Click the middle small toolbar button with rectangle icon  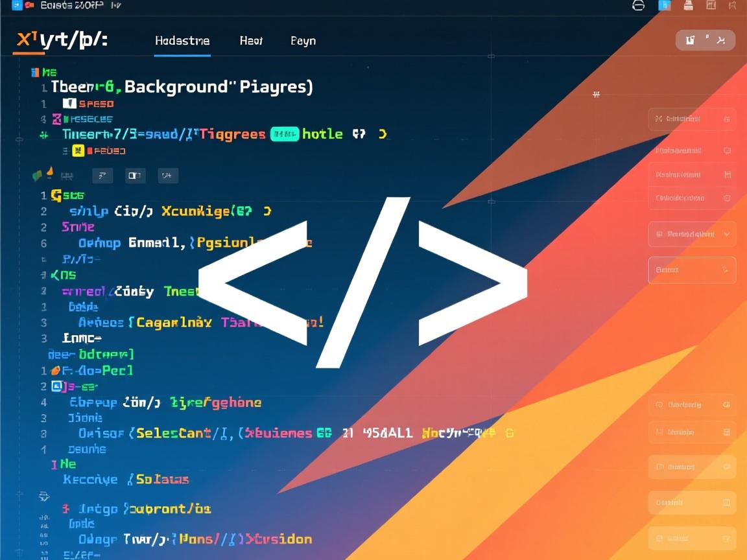[x=135, y=175]
